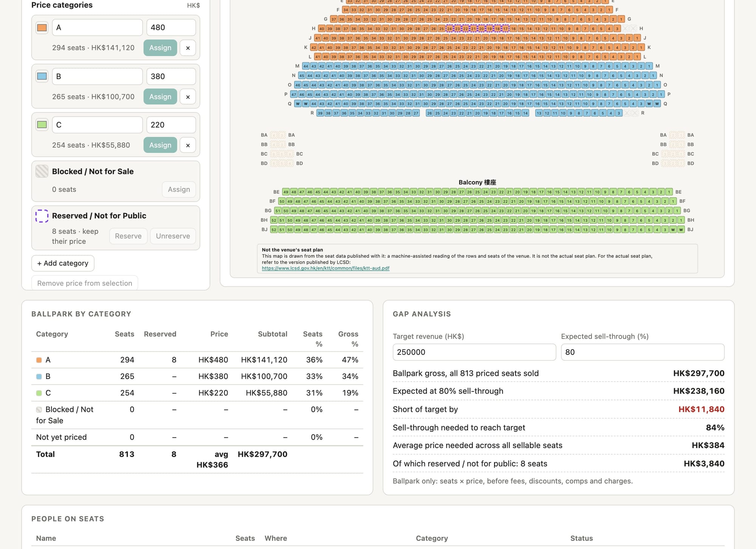Viewport: 756px width, 549px height.
Task: Click the striped Blocked / Not for Sale icon
Action: (x=42, y=171)
